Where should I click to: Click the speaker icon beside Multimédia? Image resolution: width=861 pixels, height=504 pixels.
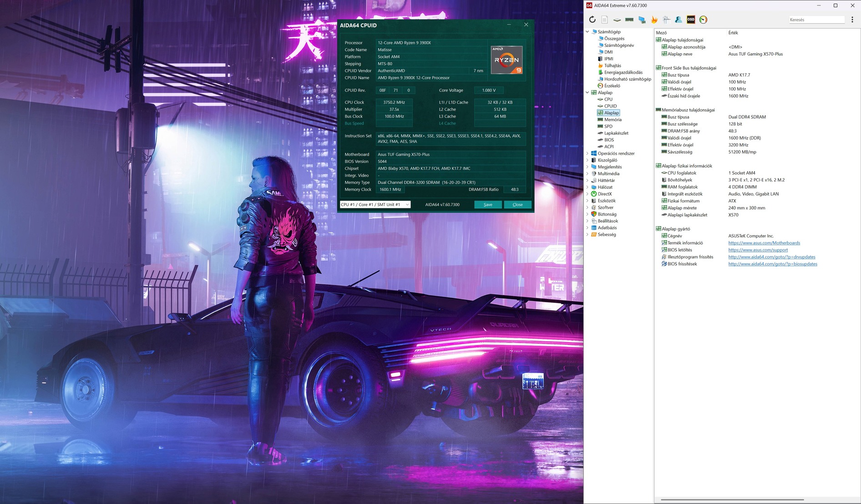[x=594, y=173]
